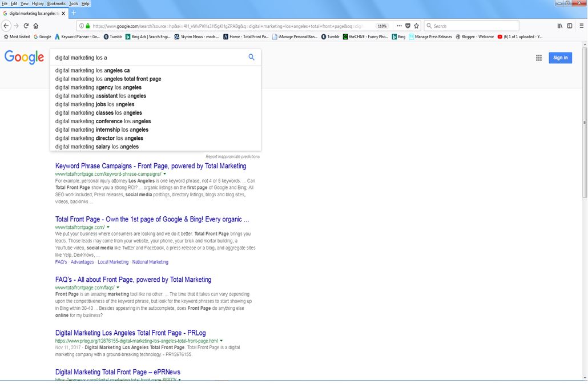Screen dimensions: 588x384
Task: Open the Google bookmark in the bookmarks bar
Action: click(42, 37)
